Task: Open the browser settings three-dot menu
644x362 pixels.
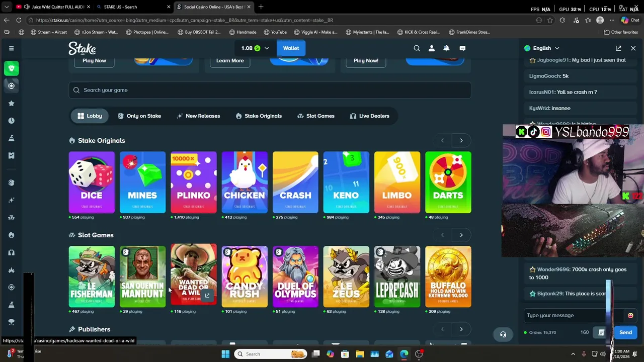Action: click(612, 20)
